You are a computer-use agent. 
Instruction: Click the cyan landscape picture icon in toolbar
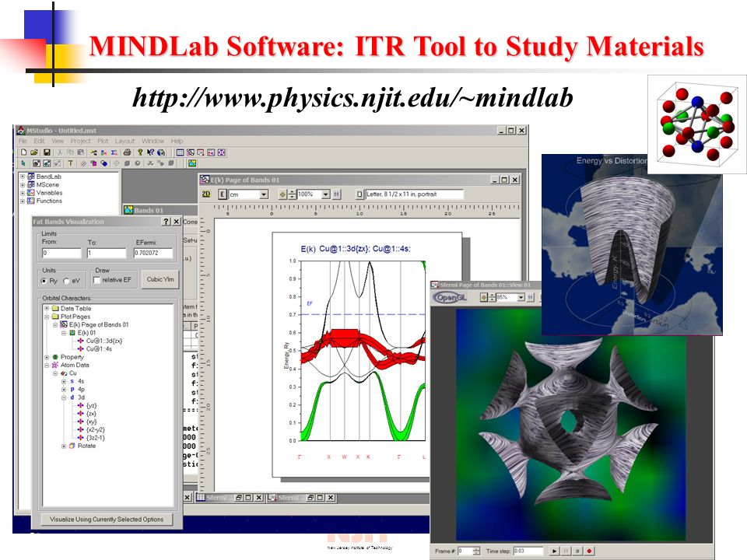point(192,163)
